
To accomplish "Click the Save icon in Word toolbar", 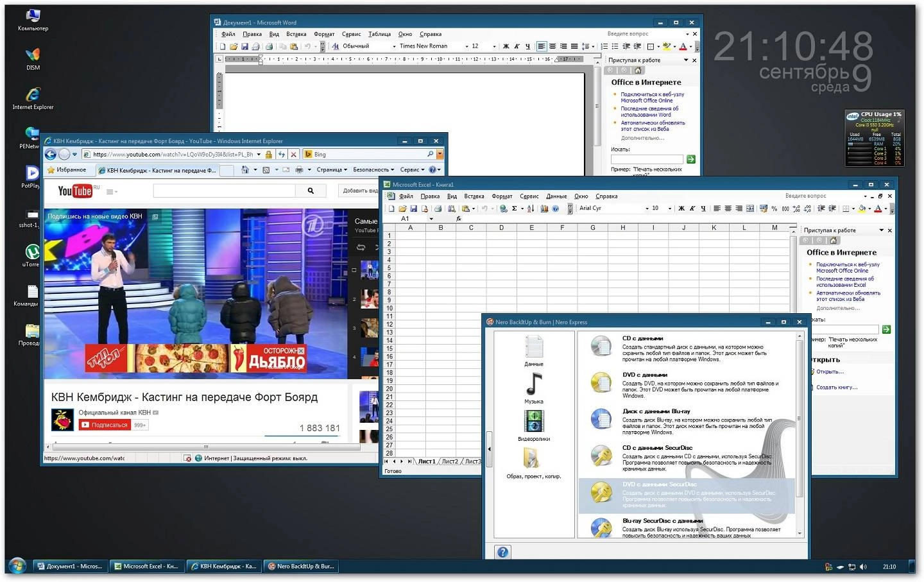I will point(244,46).
